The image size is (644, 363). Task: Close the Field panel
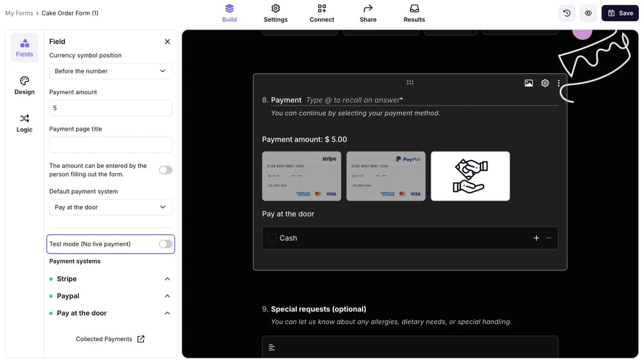pos(167,41)
